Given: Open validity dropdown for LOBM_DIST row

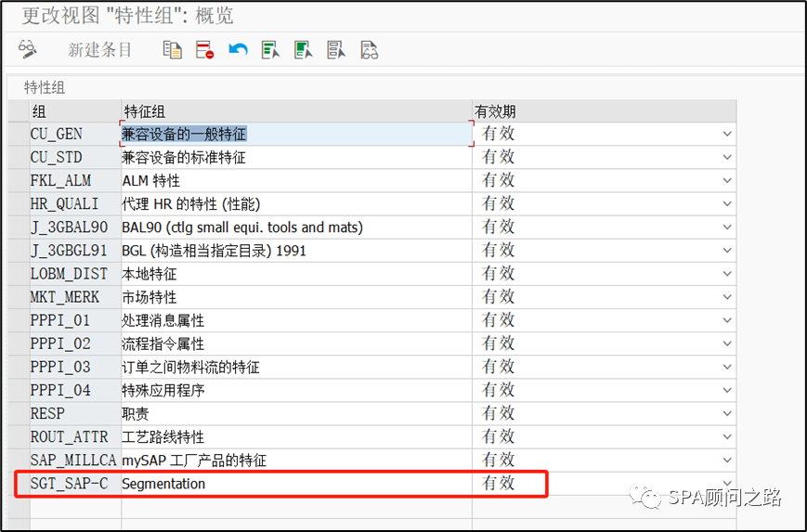Looking at the screenshot, I should point(727,274).
